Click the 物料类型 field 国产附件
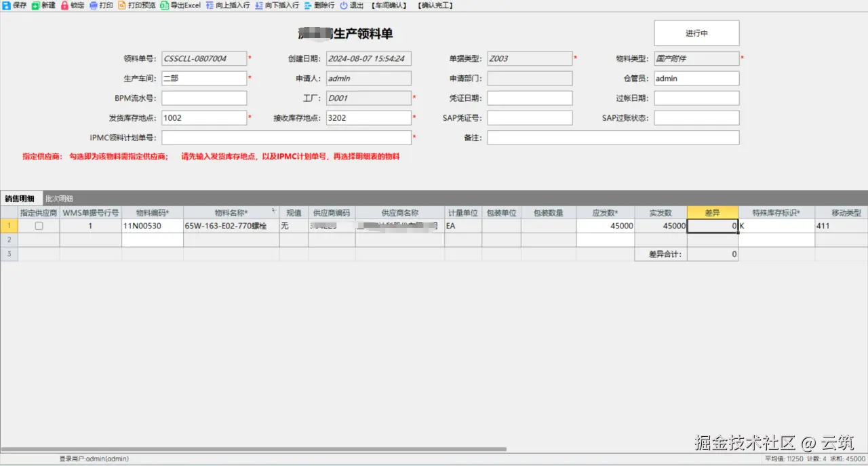This screenshot has width=868, height=466. tap(696, 58)
